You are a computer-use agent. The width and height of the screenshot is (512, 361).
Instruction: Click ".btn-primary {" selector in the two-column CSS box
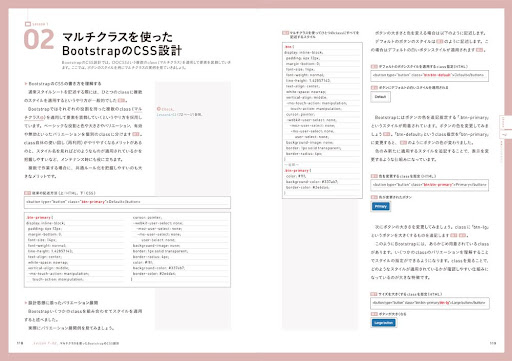click(39, 217)
